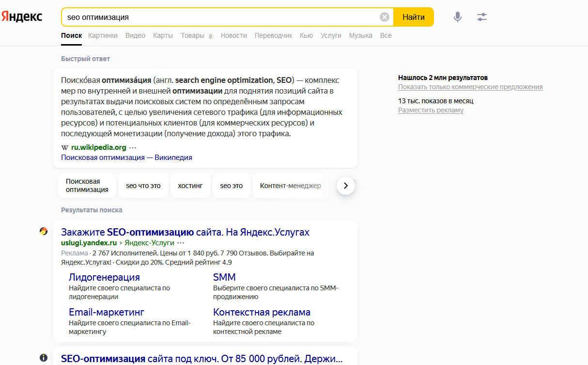
Task: Show only commercial offers link
Action: (x=470, y=87)
